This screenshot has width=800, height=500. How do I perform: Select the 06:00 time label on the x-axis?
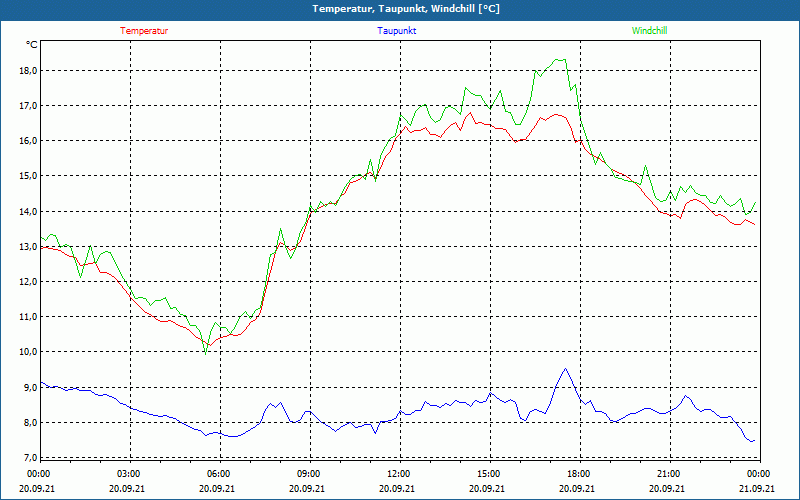click(219, 474)
